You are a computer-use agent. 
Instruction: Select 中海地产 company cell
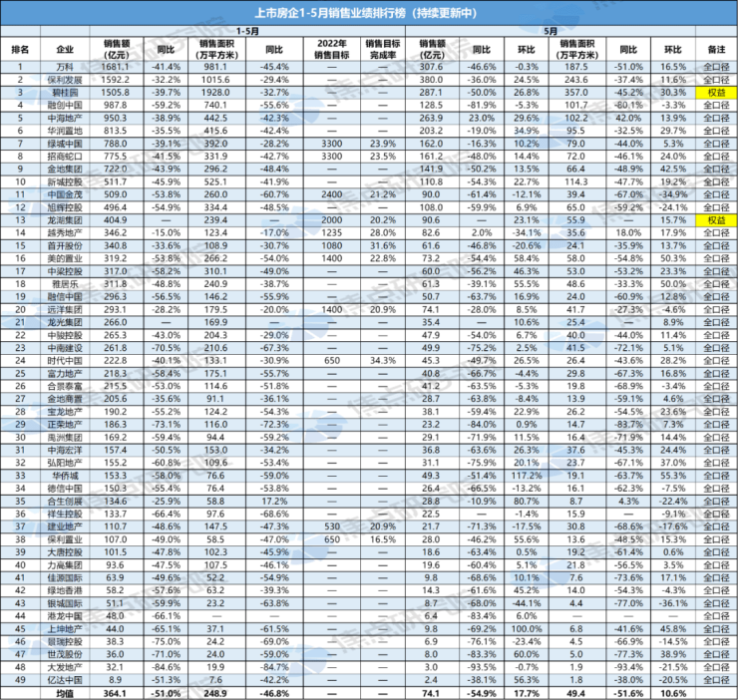pos(65,118)
